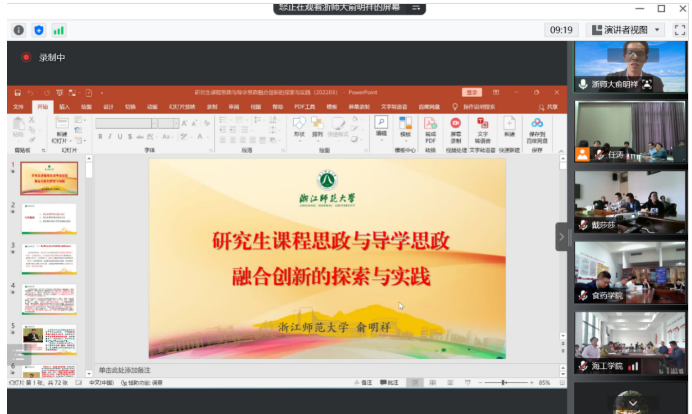This screenshot has width=692, height=414.
Task: Open the 排列 arrange dropdown
Action: pyautogui.click(x=317, y=128)
